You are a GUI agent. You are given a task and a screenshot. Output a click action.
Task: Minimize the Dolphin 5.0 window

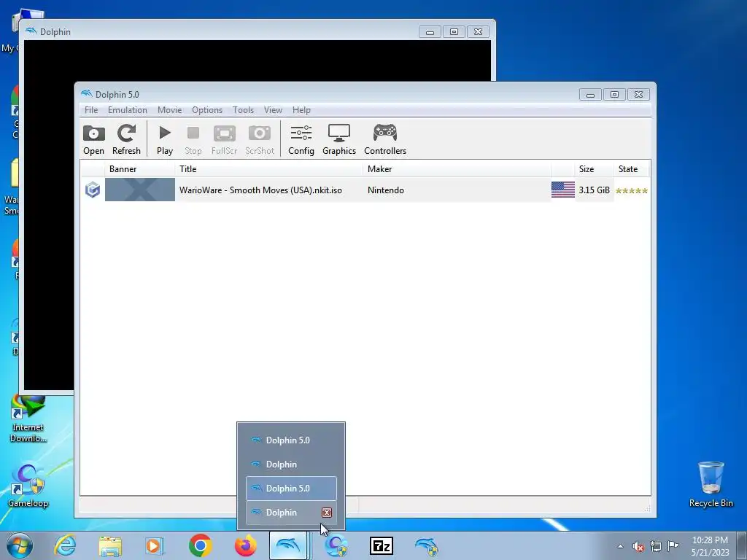[590, 95]
